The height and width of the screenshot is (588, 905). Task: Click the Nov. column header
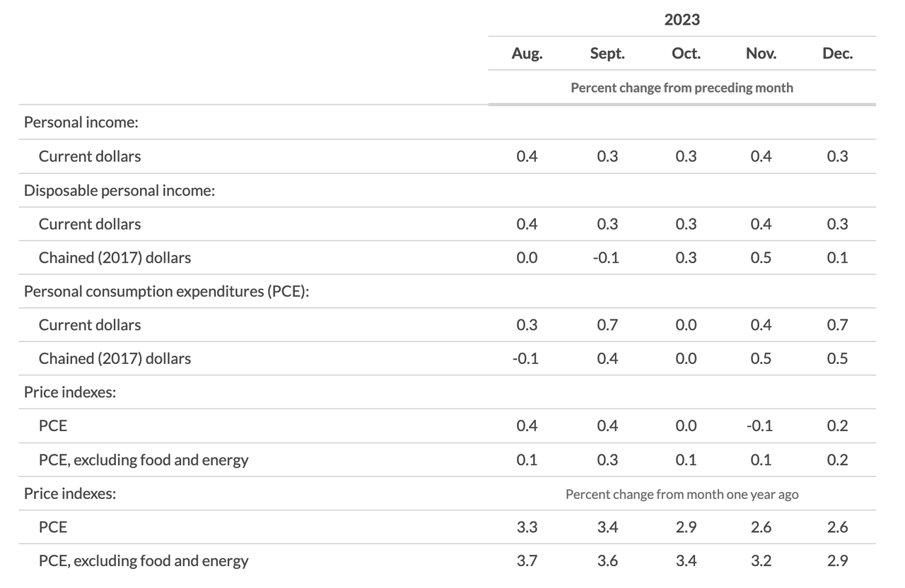[x=761, y=54]
